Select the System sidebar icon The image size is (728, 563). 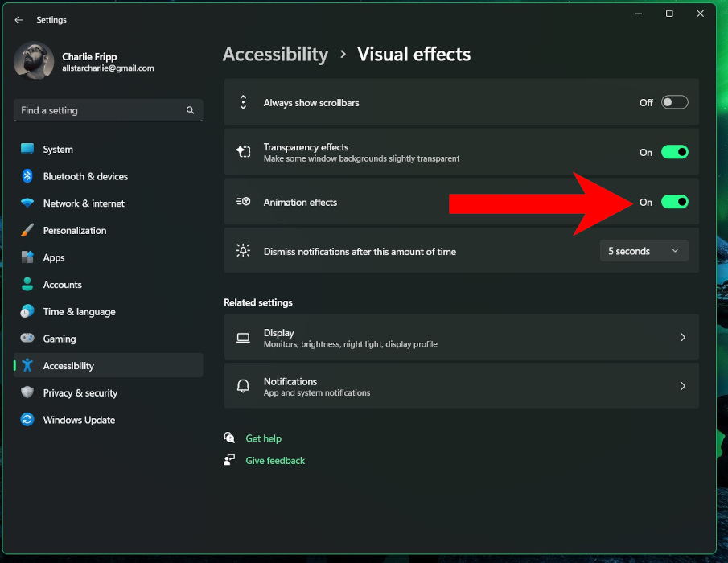tap(27, 149)
